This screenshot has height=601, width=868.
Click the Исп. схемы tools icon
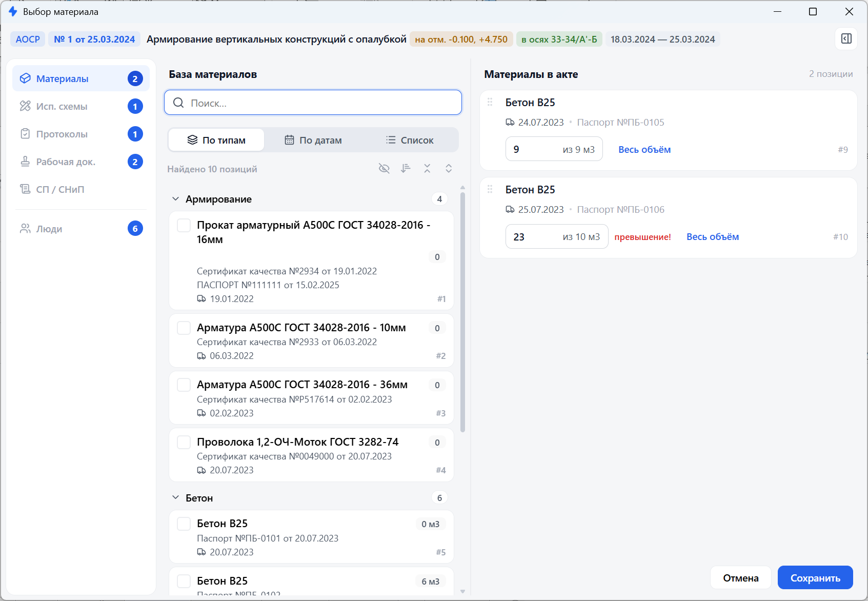coord(25,106)
